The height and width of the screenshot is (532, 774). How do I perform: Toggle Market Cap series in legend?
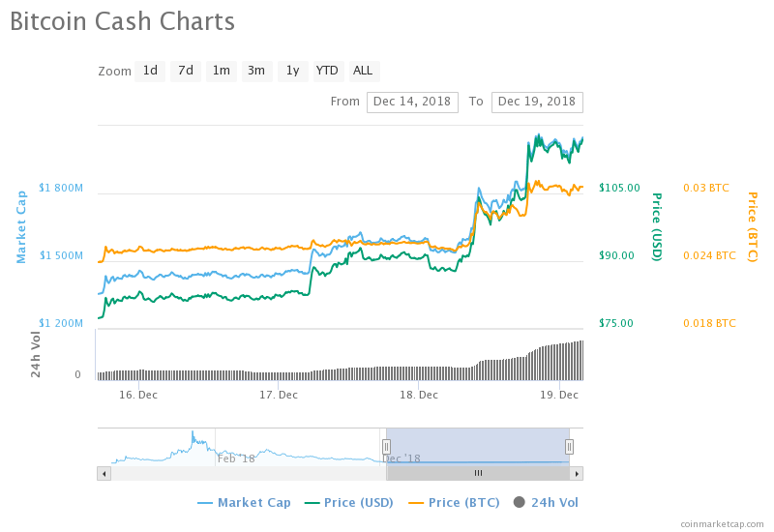[x=245, y=503]
